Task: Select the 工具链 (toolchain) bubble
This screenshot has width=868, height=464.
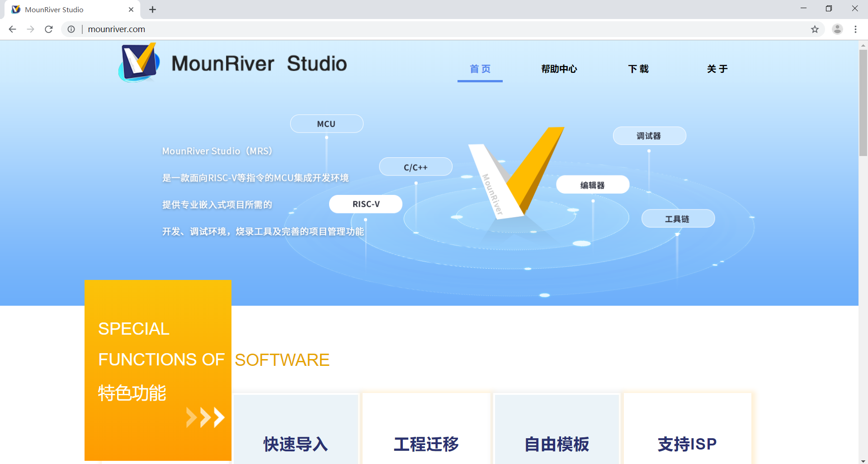Action: coord(678,218)
